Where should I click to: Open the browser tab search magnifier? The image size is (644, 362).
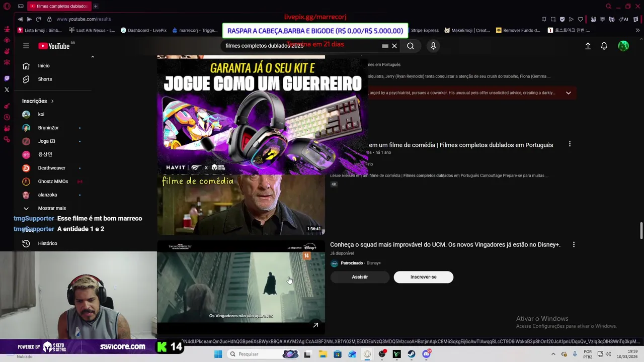(x=608, y=6)
